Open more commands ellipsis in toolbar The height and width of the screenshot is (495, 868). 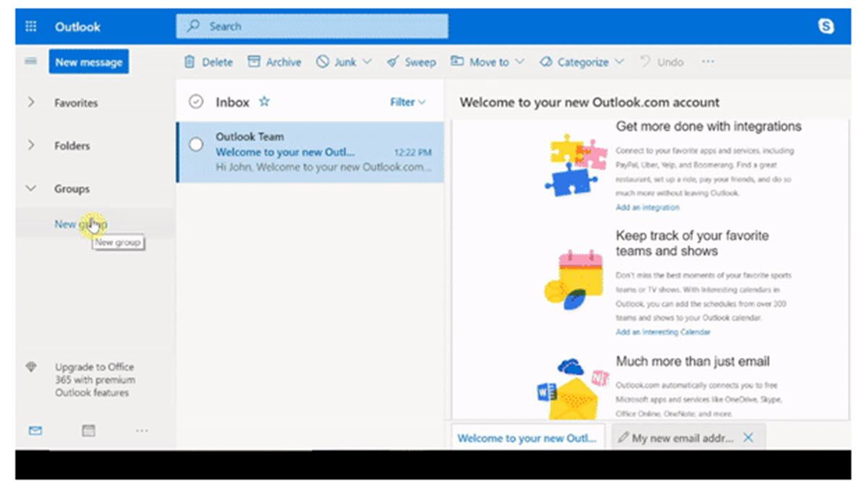click(x=708, y=62)
